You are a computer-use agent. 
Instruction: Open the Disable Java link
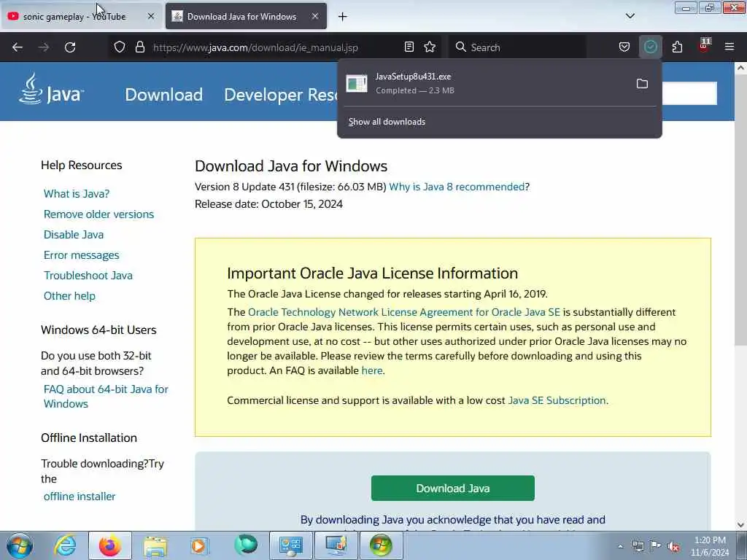pos(74,235)
